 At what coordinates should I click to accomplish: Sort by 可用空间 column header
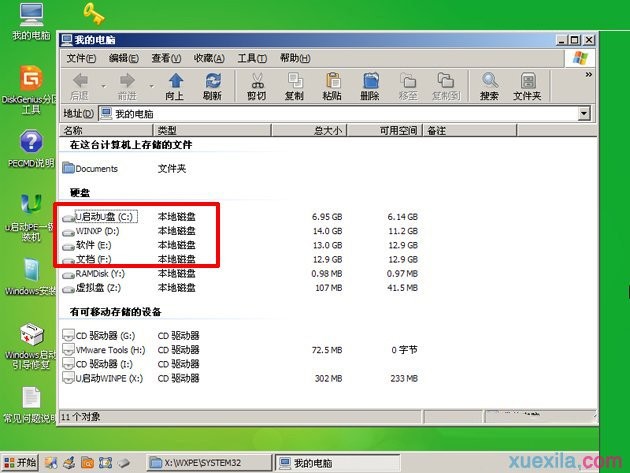coord(385,131)
